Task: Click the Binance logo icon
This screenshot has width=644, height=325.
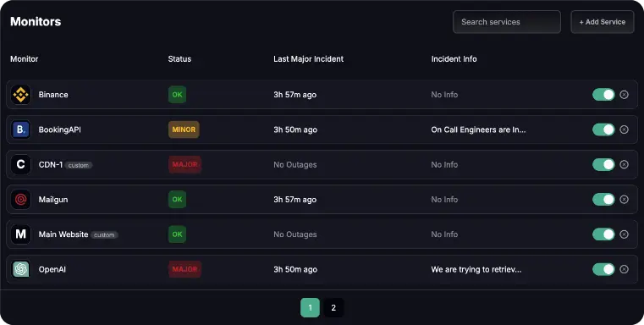Action: coord(20,95)
